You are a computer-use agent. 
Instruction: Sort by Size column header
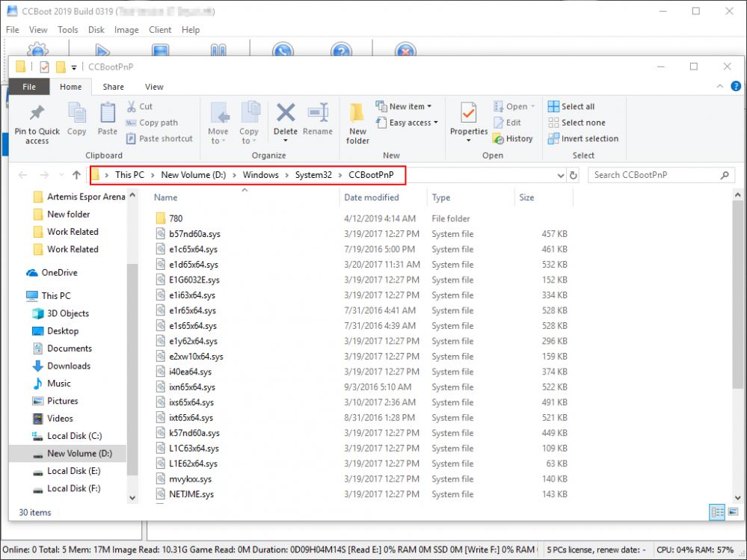526,197
